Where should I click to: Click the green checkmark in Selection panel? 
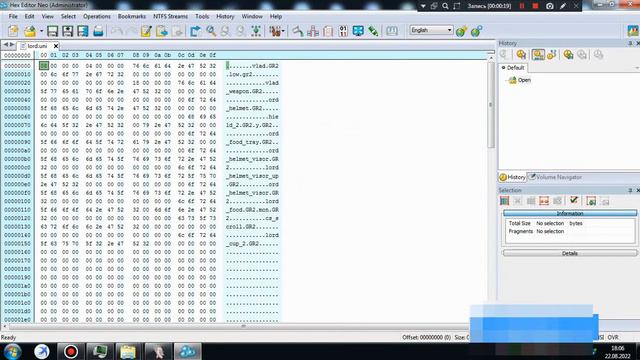(x=574, y=200)
